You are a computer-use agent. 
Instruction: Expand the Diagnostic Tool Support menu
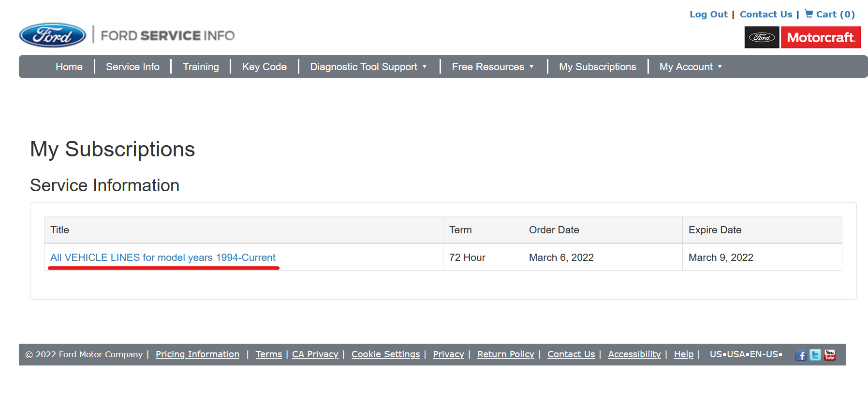(x=368, y=67)
